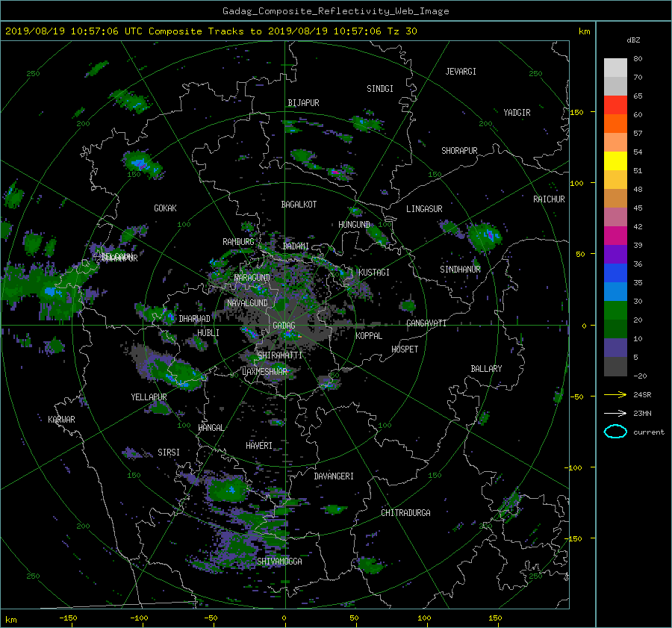Click the HOSPET city label
This screenshot has height=628, width=672.
(x=405, y=349)
